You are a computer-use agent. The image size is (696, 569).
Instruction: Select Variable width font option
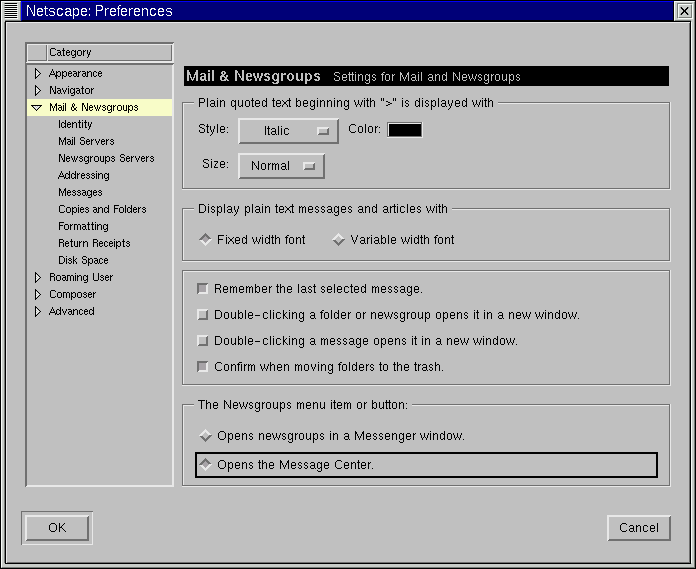click(x=338, y=240)
